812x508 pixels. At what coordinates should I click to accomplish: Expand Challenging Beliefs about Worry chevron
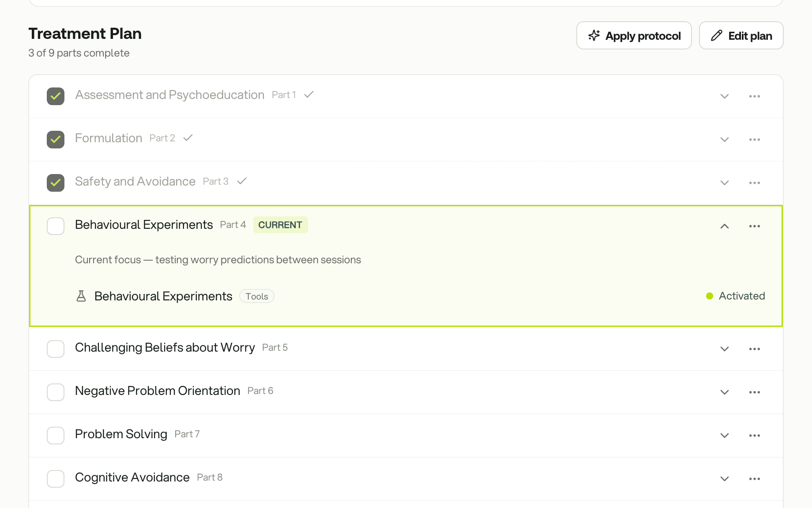(725, 349)
